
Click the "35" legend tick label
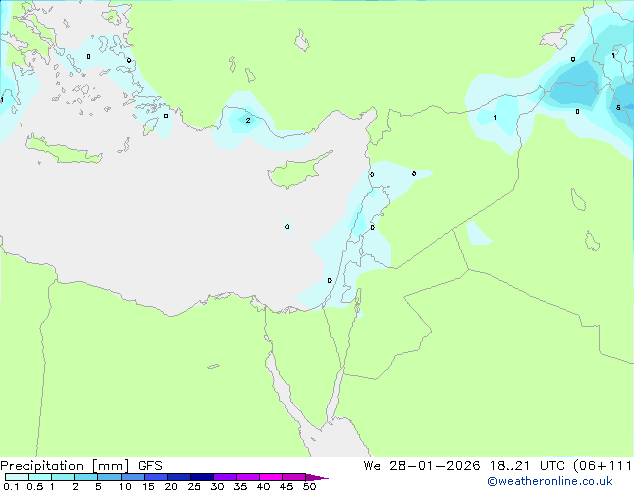point(240,486)
